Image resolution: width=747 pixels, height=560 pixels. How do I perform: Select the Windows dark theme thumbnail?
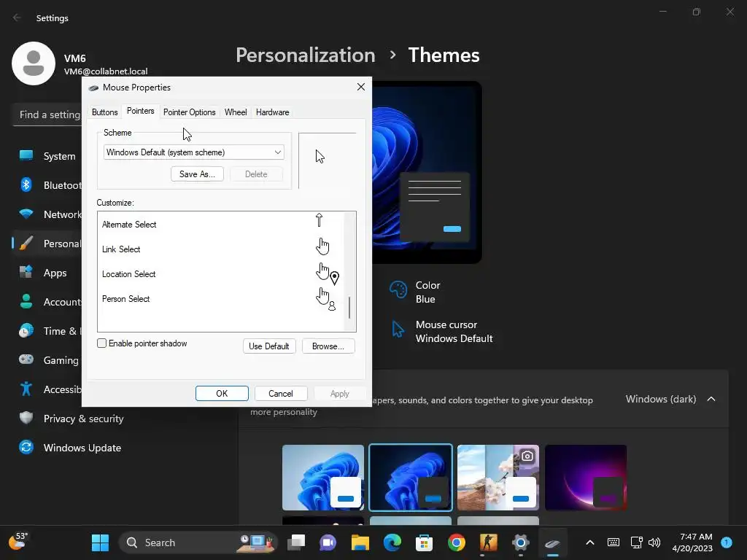[x=411, y=477]
